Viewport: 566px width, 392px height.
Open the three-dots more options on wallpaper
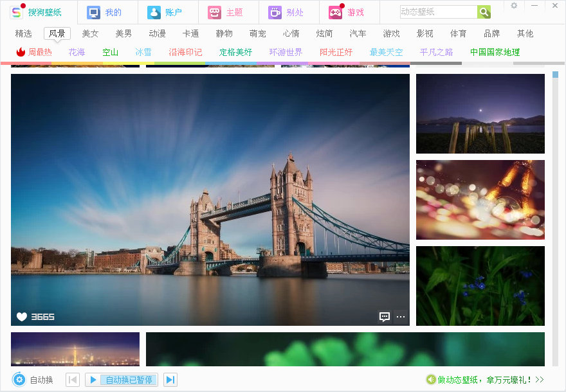click(401, 316)
